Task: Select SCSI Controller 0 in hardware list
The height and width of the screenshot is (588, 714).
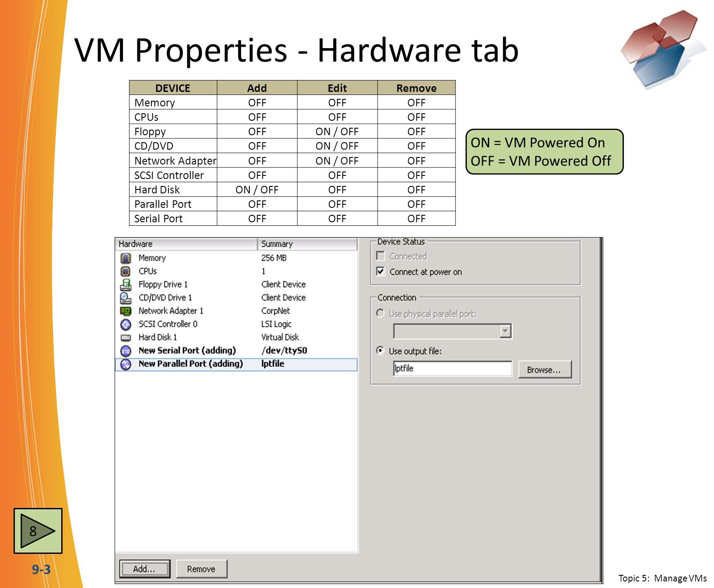Action: (236, 324)
